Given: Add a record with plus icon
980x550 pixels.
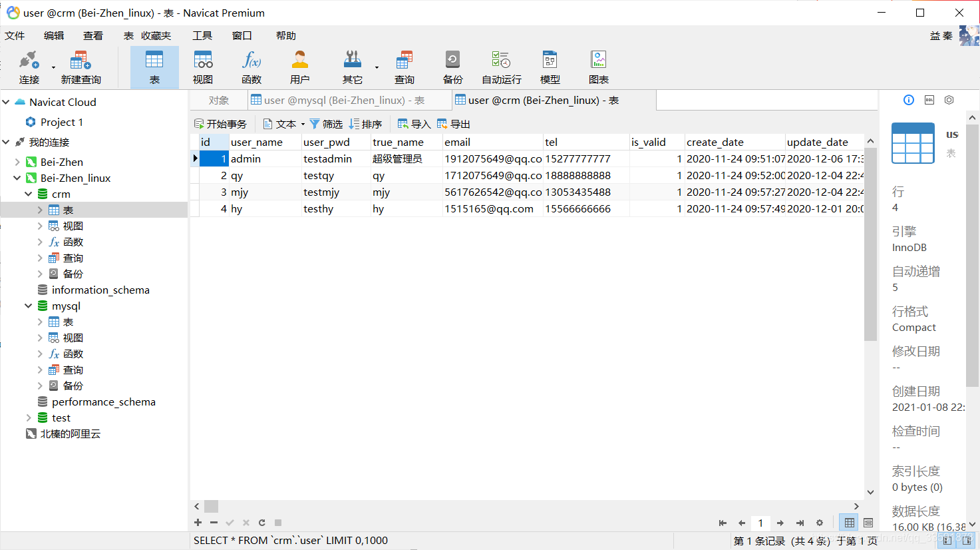Looking at the screenshot, I should 198,523.
